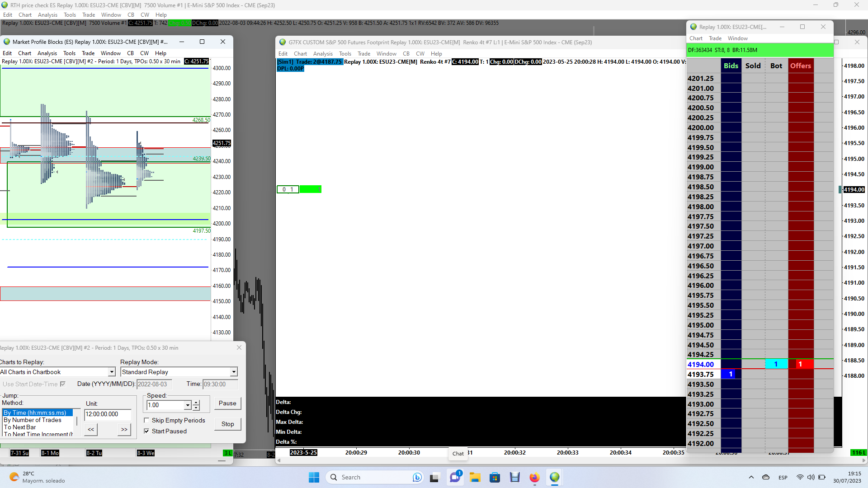Click the jump backward << button
This screenshot has width=868, height=488.
click(x=91, y=430)
